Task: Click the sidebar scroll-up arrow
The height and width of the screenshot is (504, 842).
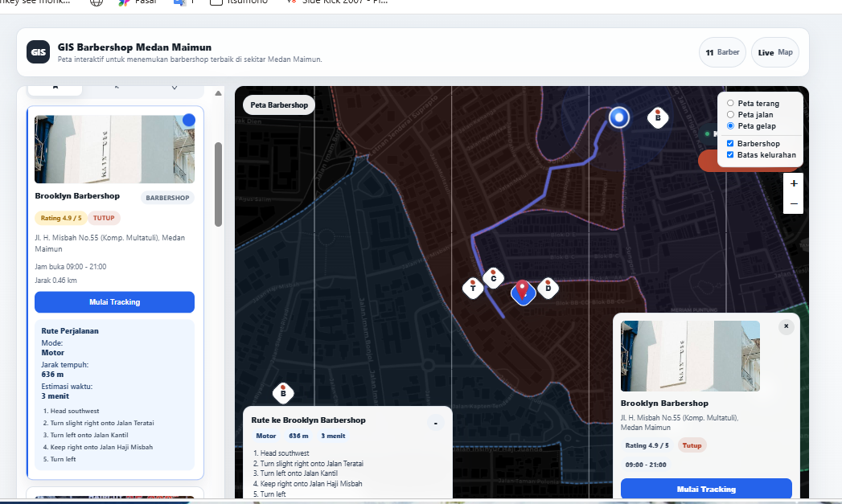Action: point(218,93)
